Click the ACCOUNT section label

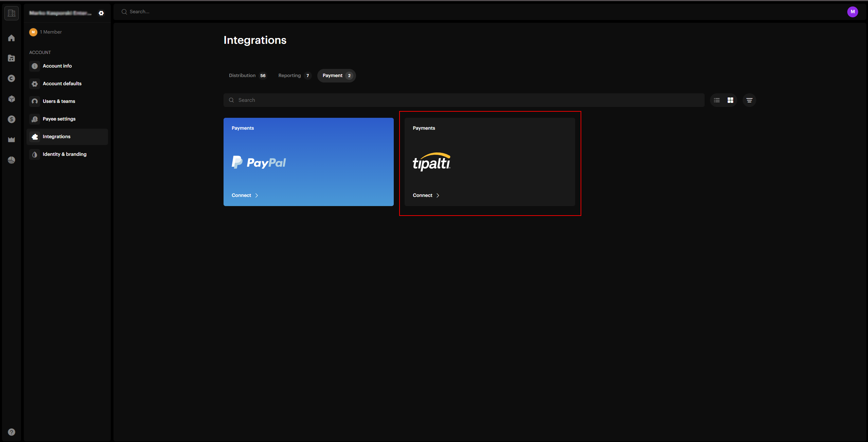coord(40,52)
